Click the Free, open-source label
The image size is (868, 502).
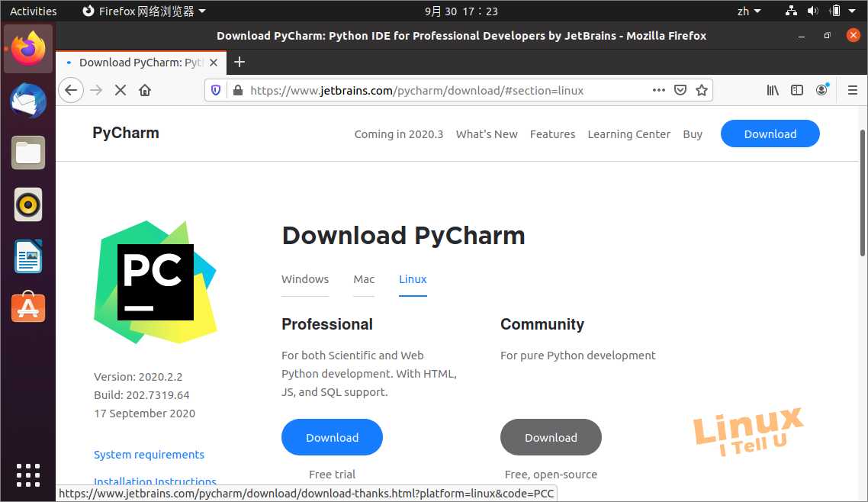click(551, 475)
